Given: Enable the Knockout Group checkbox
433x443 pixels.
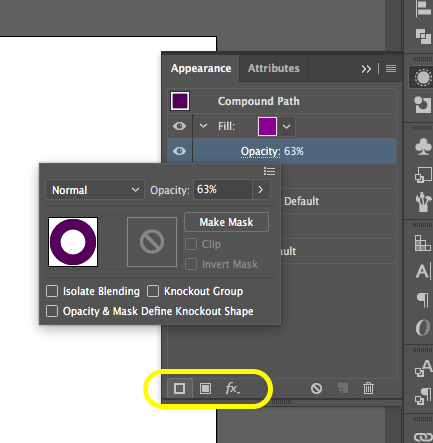Looking at the screenshot, I should click(153, 291).
